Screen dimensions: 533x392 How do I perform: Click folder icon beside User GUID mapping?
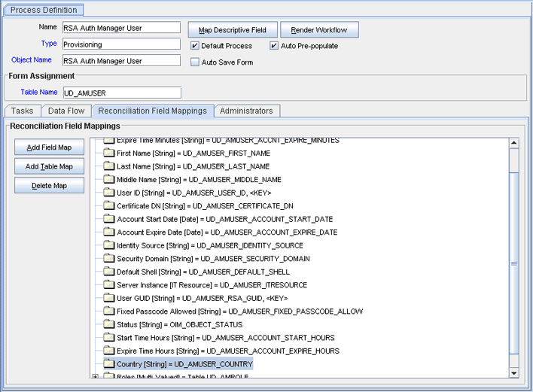point(108,298)
